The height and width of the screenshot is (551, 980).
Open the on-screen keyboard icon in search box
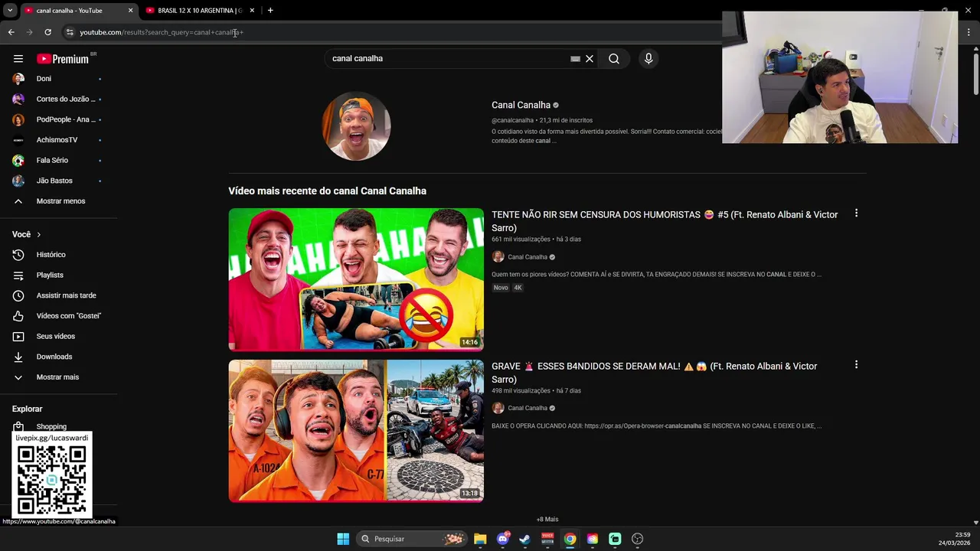tap(575, 58)
